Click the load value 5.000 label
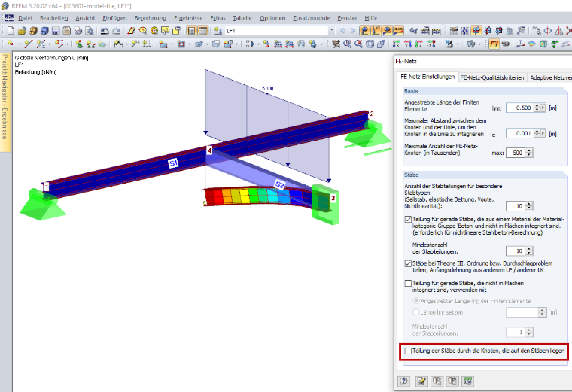The height and width of the screenshot is (392, 572). pyautogui.click(x=267, y=88)
